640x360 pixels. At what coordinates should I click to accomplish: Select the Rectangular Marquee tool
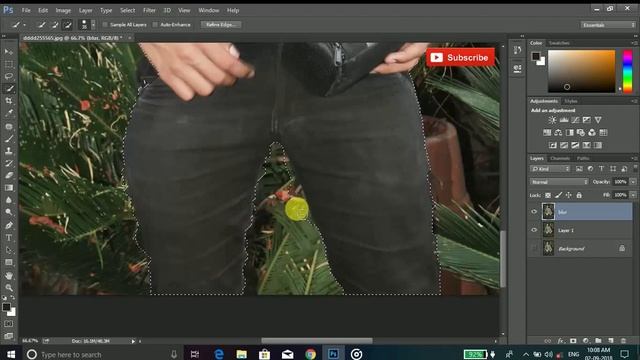point(9,64)
